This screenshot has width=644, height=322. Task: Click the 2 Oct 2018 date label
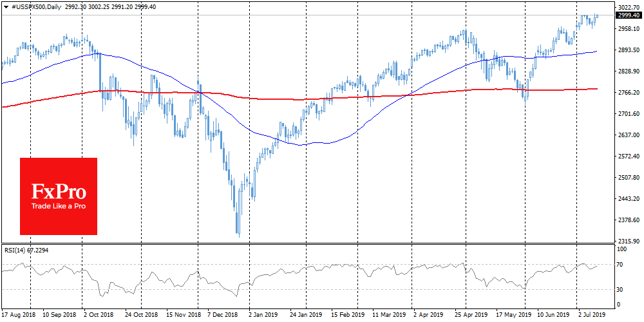(99, 314)
